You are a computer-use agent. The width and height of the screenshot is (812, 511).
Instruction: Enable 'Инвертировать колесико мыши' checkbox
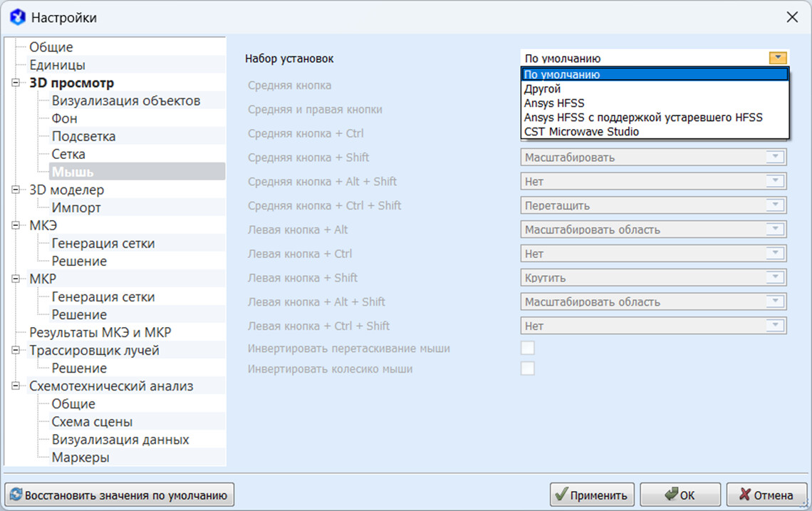[528, 368]
